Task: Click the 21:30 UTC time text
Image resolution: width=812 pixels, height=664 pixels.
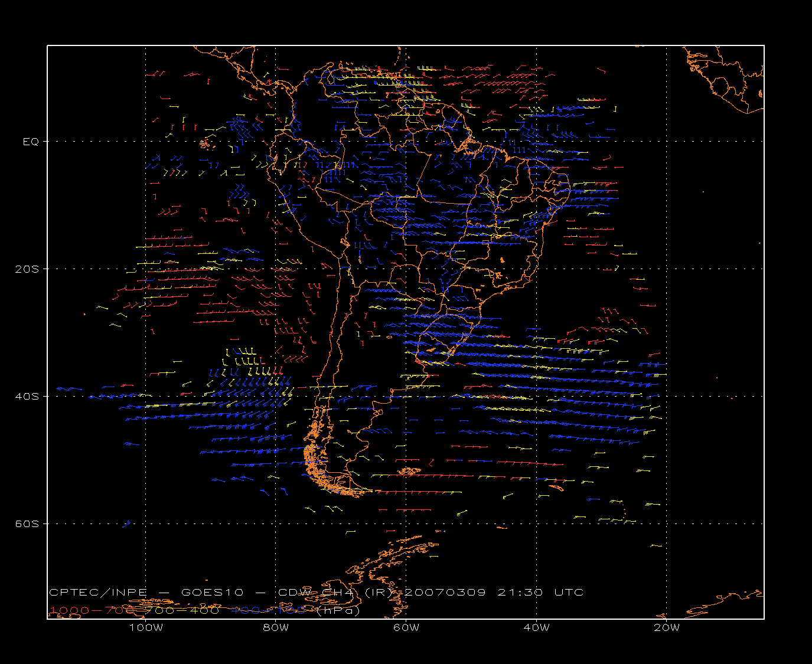Action: click(540, 593)
